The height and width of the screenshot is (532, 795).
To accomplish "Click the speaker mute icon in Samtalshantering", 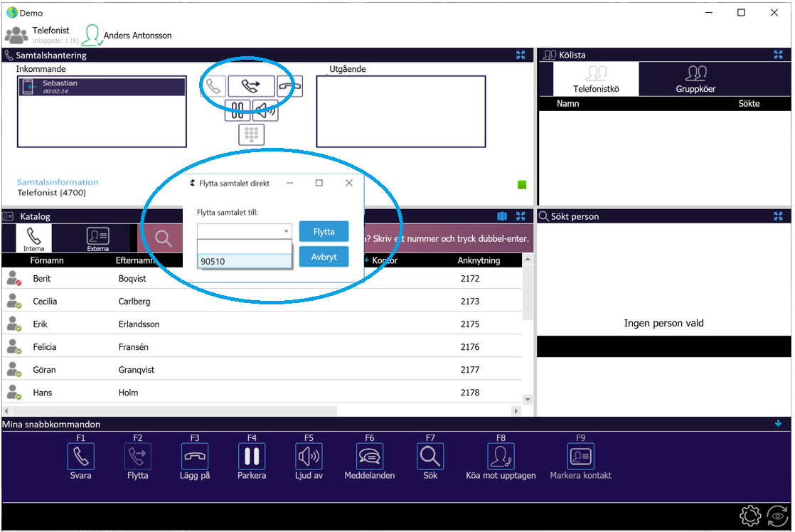I will point(265,110).
